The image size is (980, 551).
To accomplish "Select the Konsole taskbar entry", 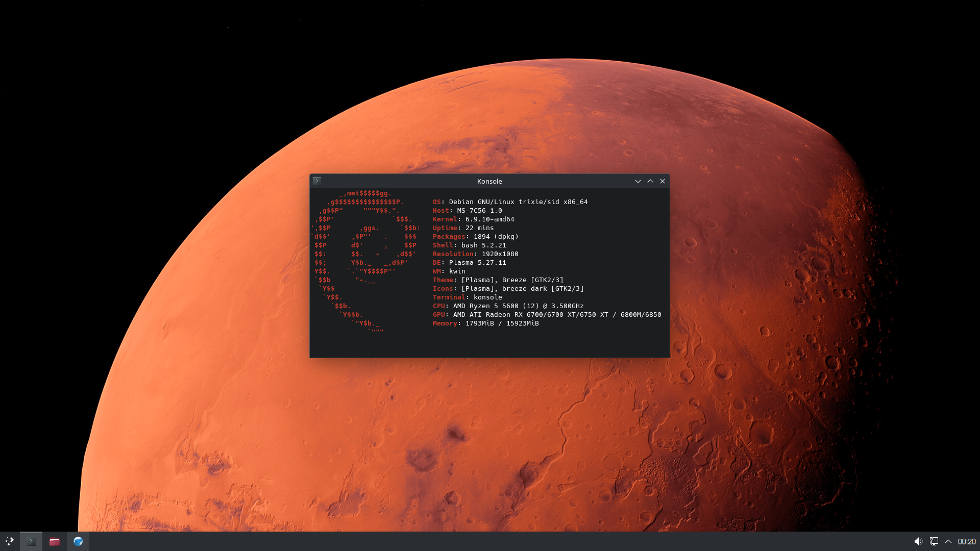I will pyautogui.click(x=31, y=541).
